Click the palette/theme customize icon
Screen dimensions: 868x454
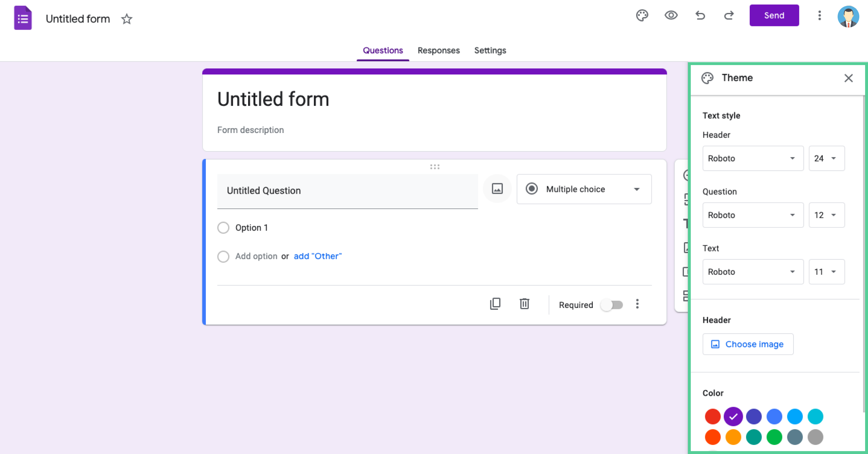point(642,16)
